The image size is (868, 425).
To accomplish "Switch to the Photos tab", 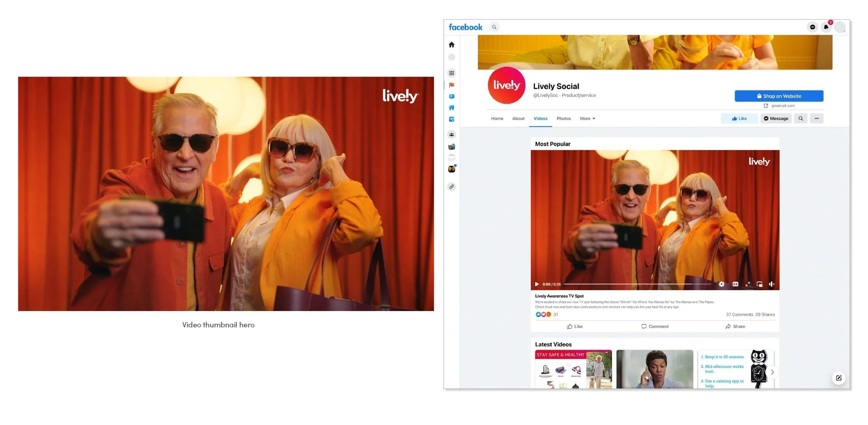I will (564, 118).
